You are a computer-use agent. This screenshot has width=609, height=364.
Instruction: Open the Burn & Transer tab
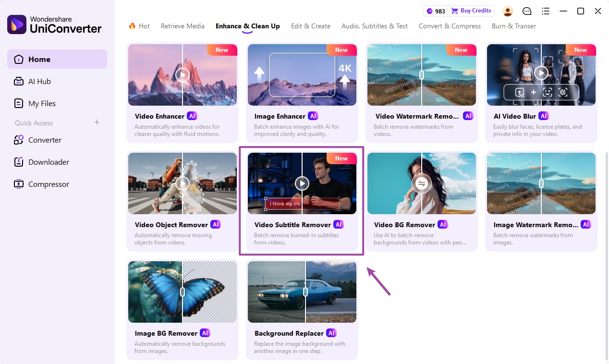[x=514, y=26]
